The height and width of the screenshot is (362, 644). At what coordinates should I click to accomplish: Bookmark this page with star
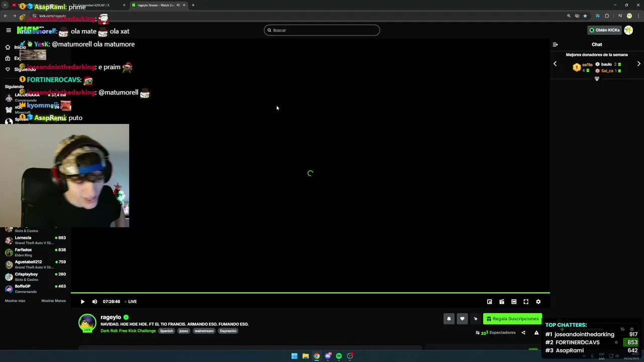pos(585,16)
